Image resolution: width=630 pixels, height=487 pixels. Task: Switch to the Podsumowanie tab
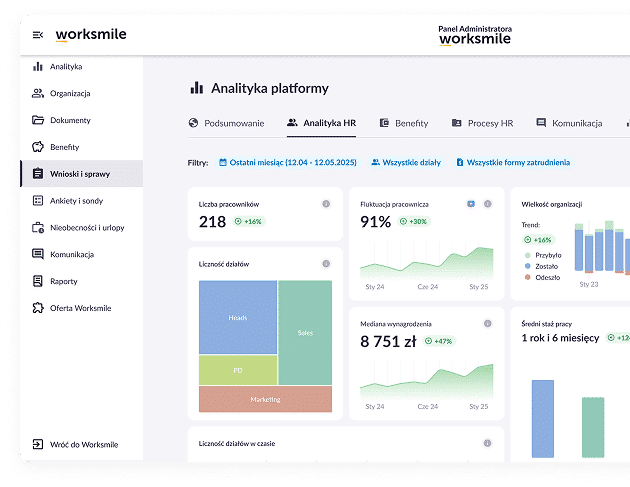[226, 123]
